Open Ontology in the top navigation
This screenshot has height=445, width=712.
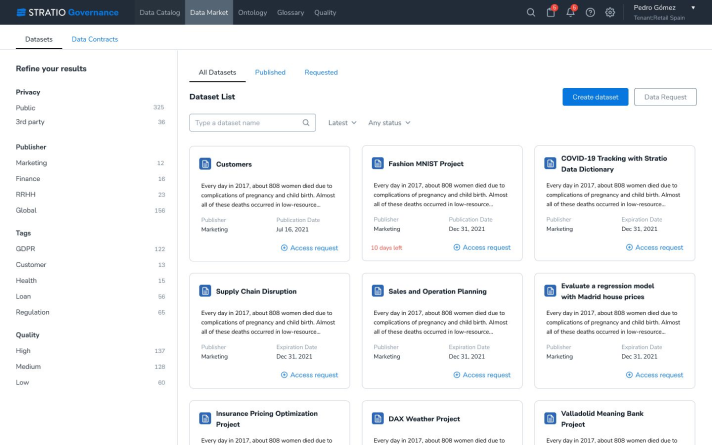224,12
